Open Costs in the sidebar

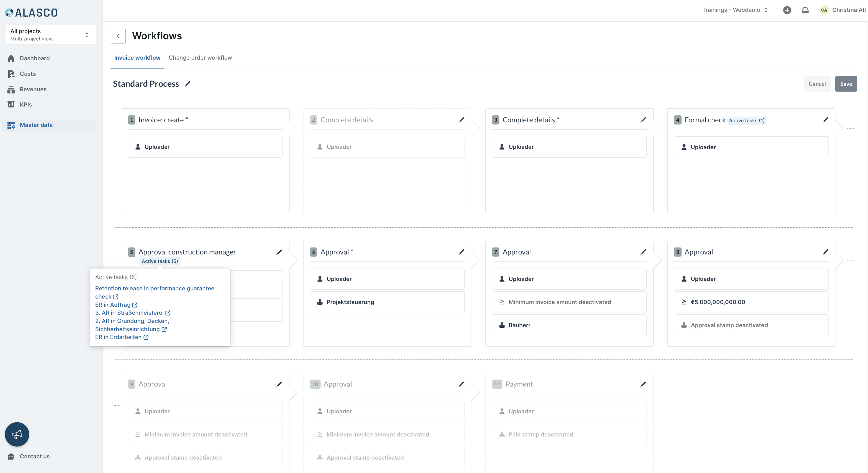[x=28, y=74]
